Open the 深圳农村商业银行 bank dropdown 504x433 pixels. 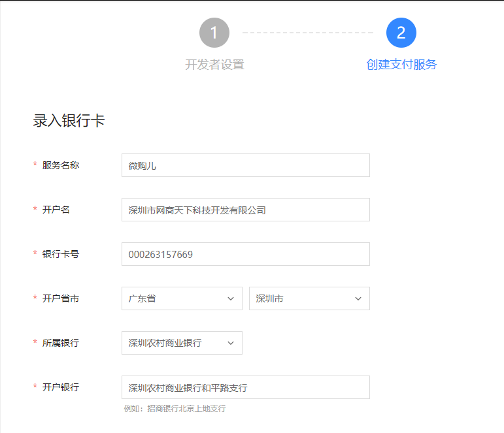point(182,343)
